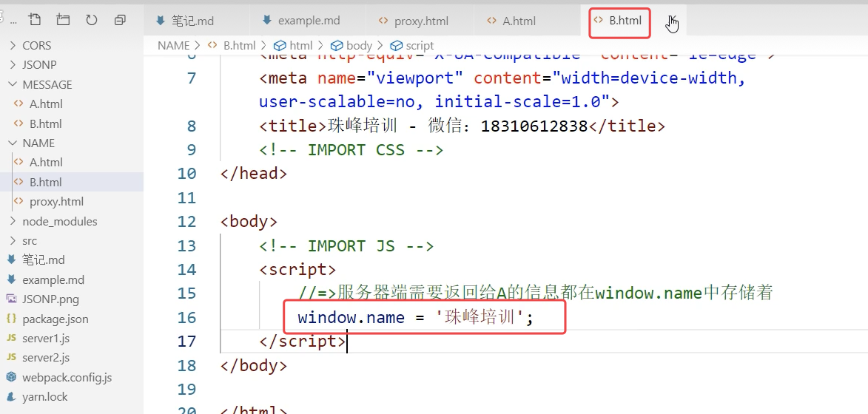Click the IMPORT JS comment
This screenshot has height=414, width=868.
pos(346,245)
